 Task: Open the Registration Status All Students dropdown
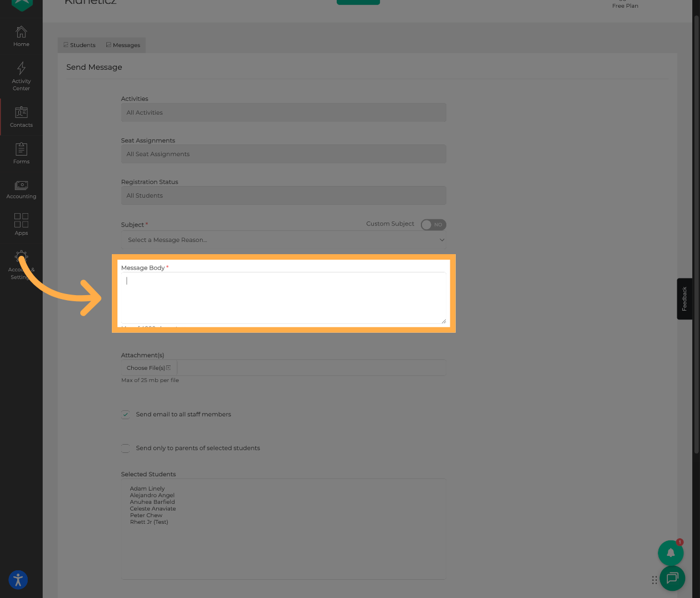pyautogui.click(x=284, y=195)
